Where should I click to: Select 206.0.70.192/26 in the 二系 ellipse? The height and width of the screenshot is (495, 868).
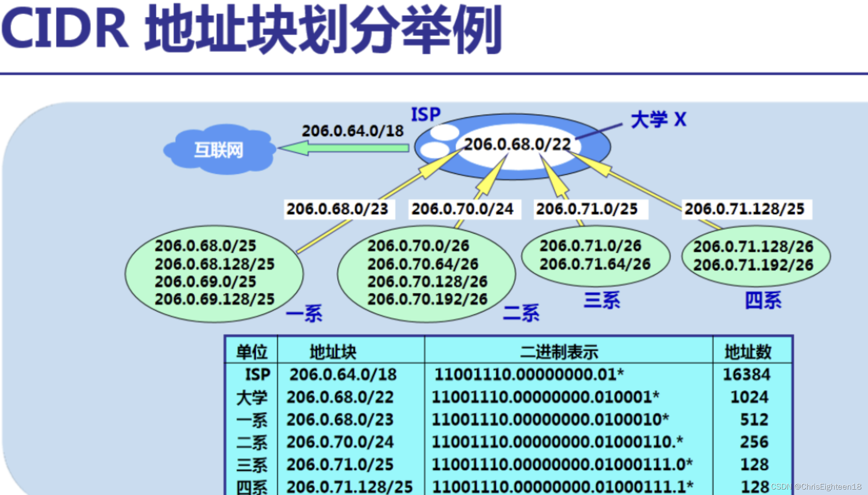click(x=427, y=300)
